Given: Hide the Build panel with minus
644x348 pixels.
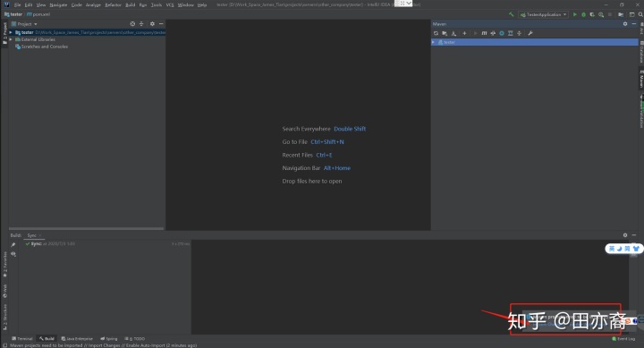Looking at the screenshot, I should (634, 235).
